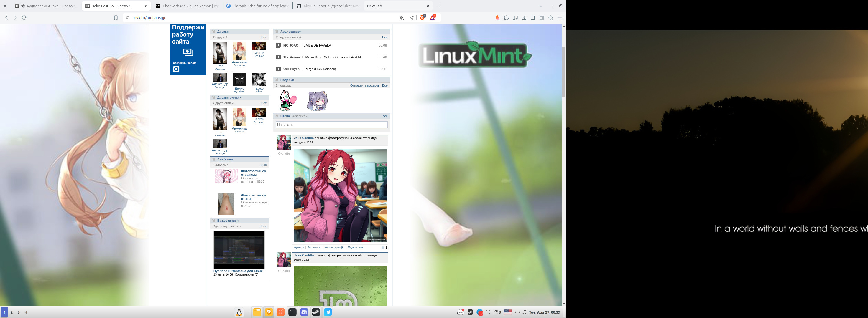The height and width of the screenshot is (318, 868).
Task: Collapse the Друзья section arrow
Action: click(214, 32)
